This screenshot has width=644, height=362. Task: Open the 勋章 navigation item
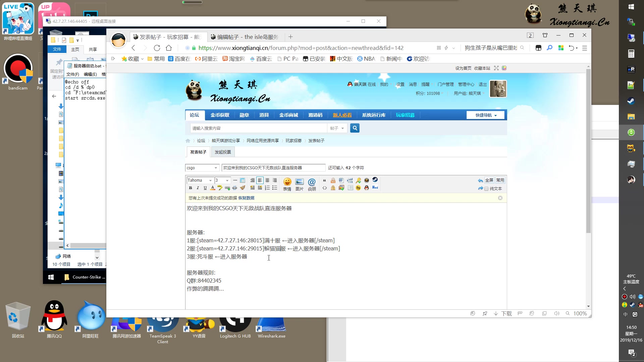pyautogui.click(x=244, y=115)
